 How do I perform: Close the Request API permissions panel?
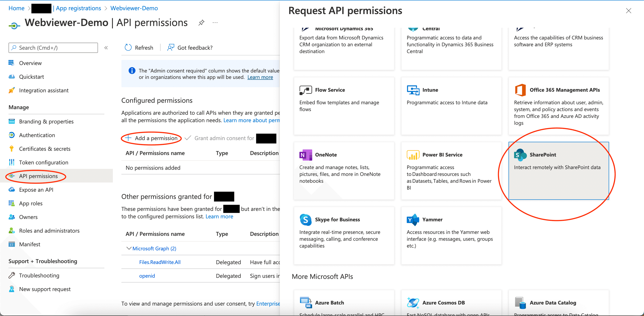[x=628, y=11]
